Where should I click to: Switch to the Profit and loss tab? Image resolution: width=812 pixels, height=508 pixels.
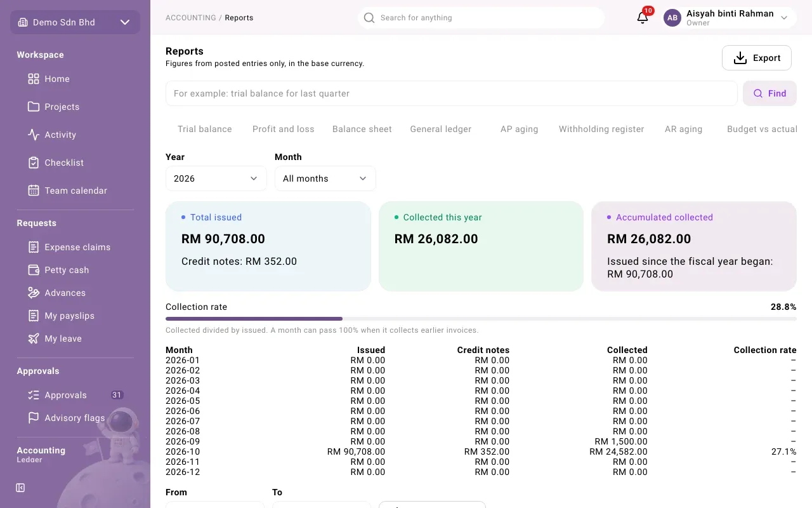coord(284,129)
